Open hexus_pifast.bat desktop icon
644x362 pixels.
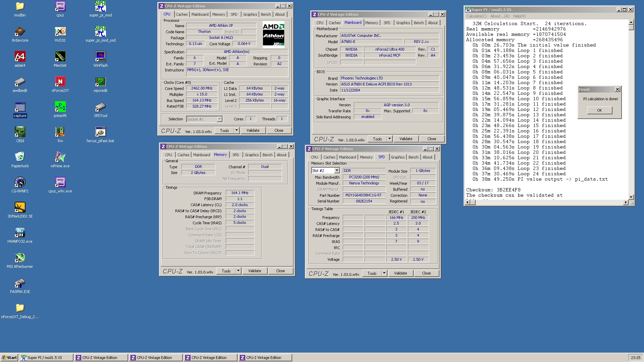point(100,135)
